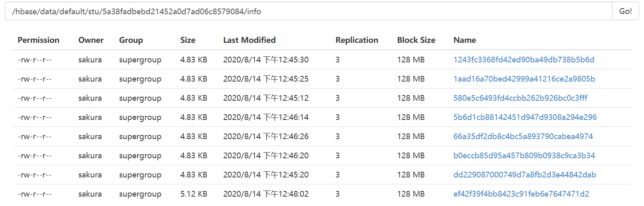This screenshot has height=206, width=644.
Task: Click the Name column header
Action: 464,40
